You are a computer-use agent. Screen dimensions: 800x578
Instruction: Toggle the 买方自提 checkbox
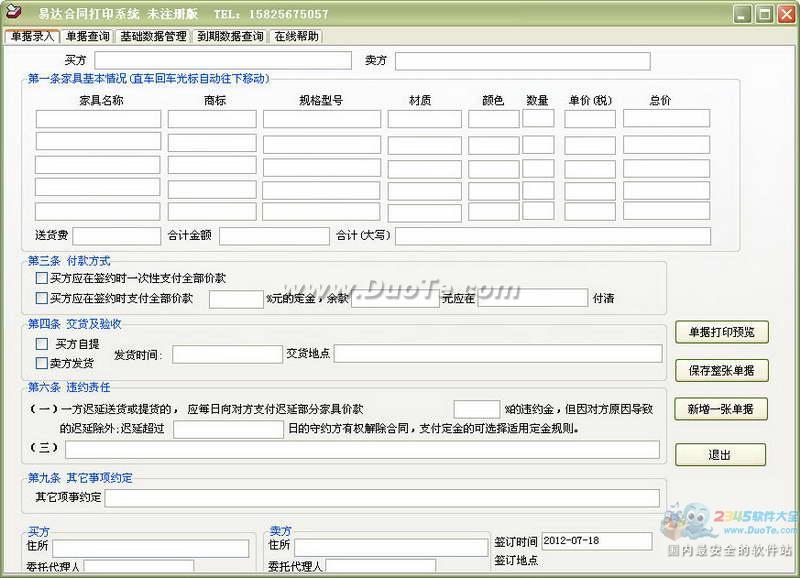(42, 344)
